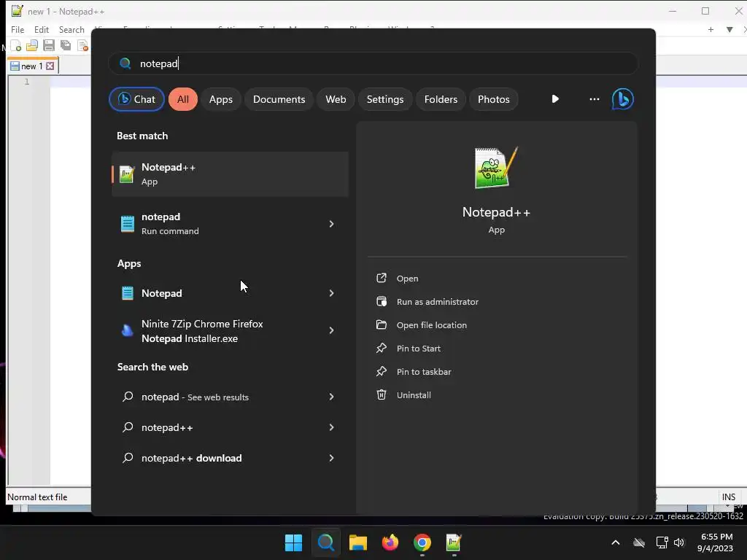This screenshot has width=747, height=560.
Task: Toggle INS mode in Notepad++ status bar
Action: click(x=729, y=497)
